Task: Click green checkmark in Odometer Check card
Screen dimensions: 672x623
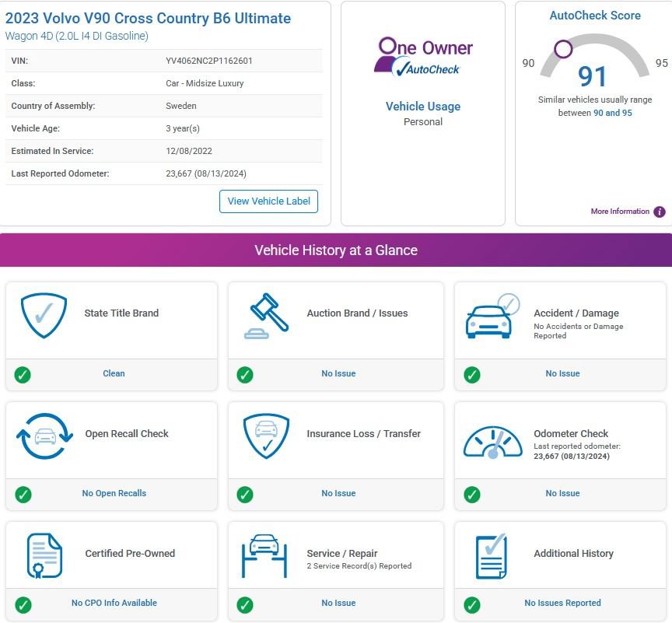Action: click(472, 495)
